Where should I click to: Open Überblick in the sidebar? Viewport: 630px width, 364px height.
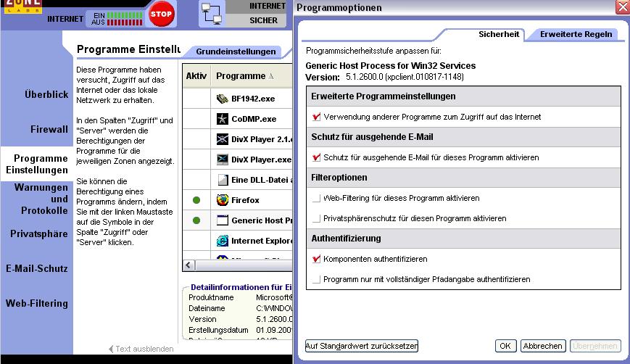[46, 94]
